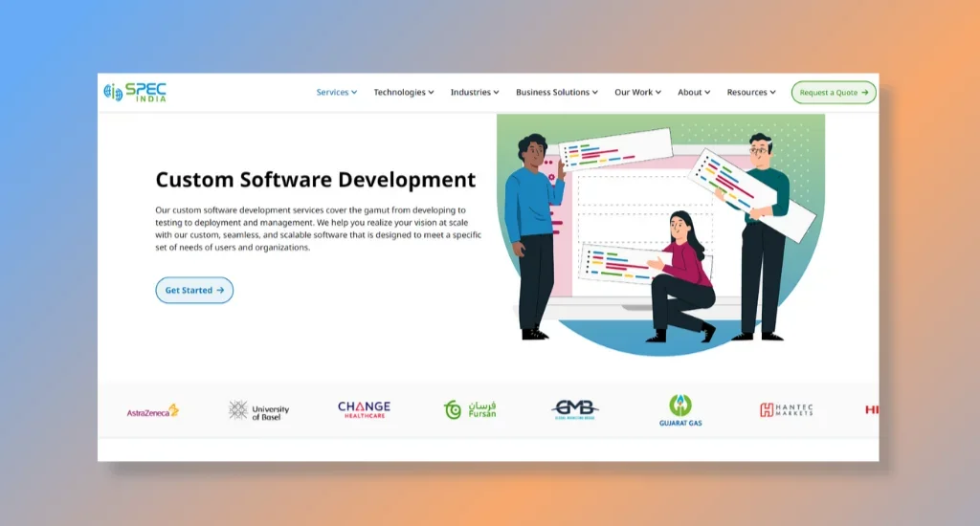Image resolution: width=980 pixels, height=526 pixels.
Task: Click the Change Healthcare logo
Action: [364, 409]
